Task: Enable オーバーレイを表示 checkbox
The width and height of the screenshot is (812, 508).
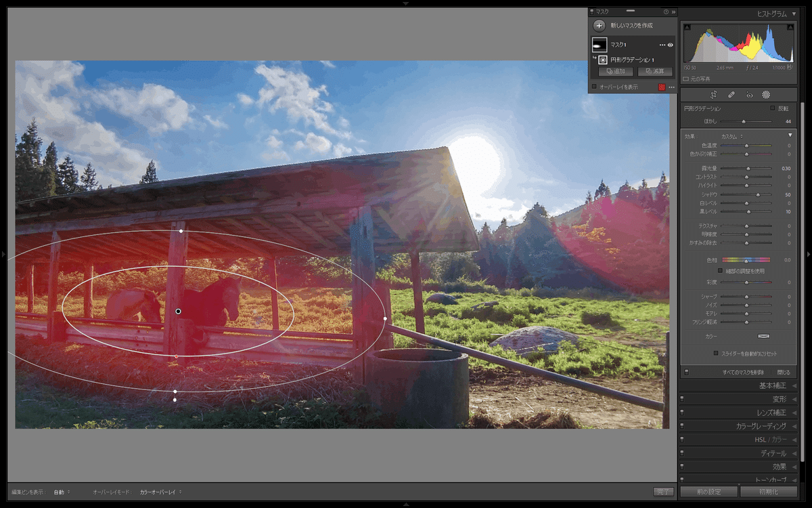Action: [594, 87]
